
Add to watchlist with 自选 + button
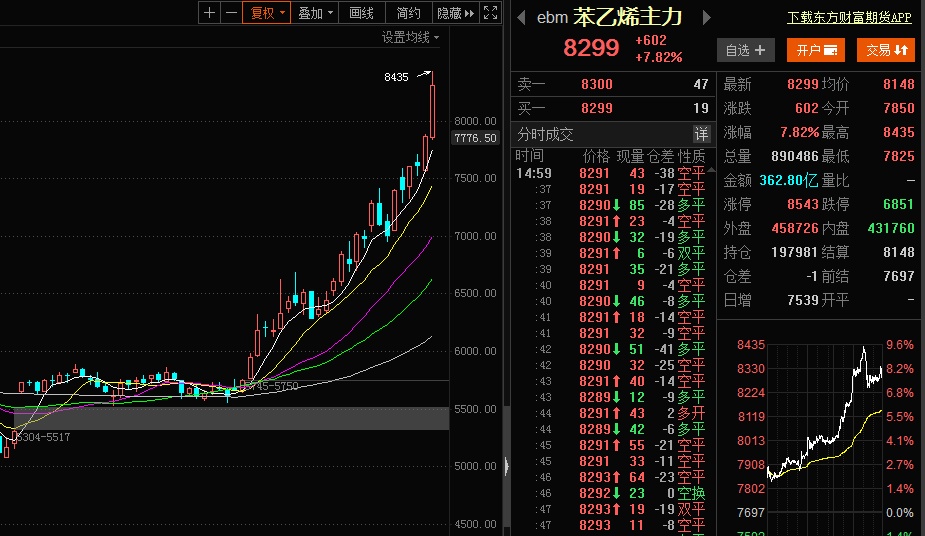745,50
